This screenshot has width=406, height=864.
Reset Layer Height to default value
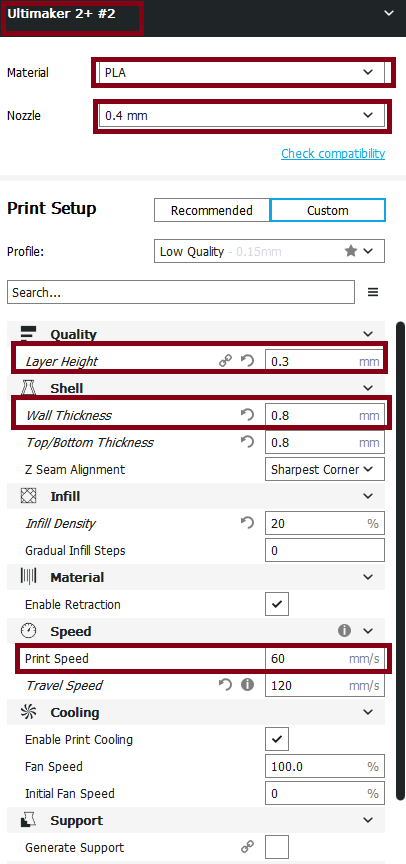[x=247, y=361]
